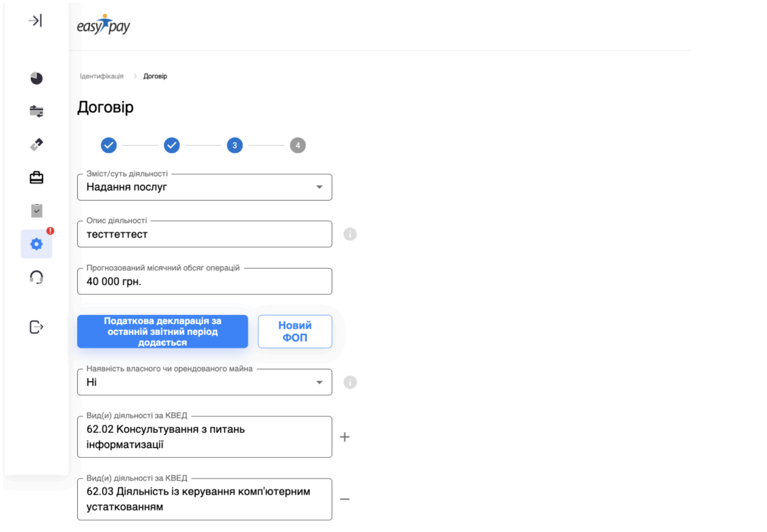Viewport: 767px width, 532px height.
Task: Open the 62.02 Консультування КВЕД field
Action: (x=205, y=437)
